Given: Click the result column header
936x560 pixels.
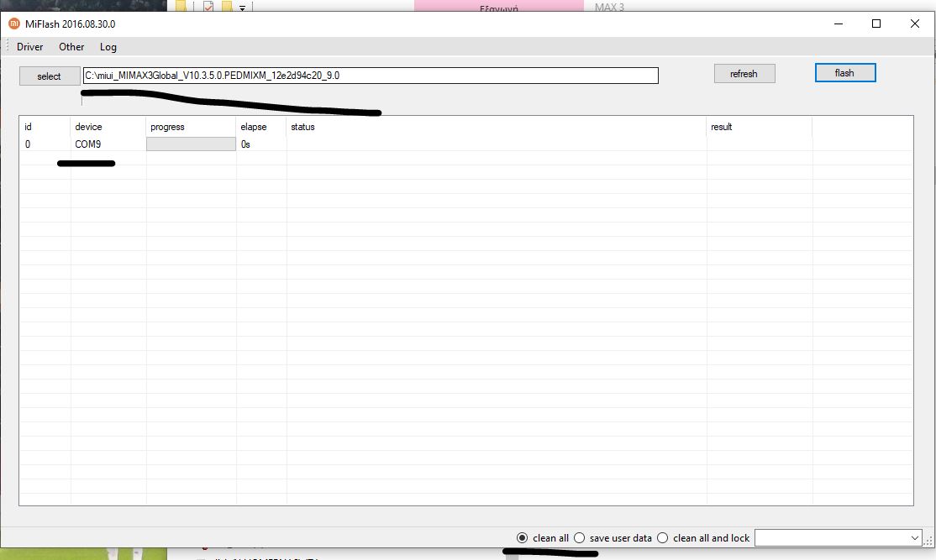Looking at the screenshot, I should [x=760, y=127].
